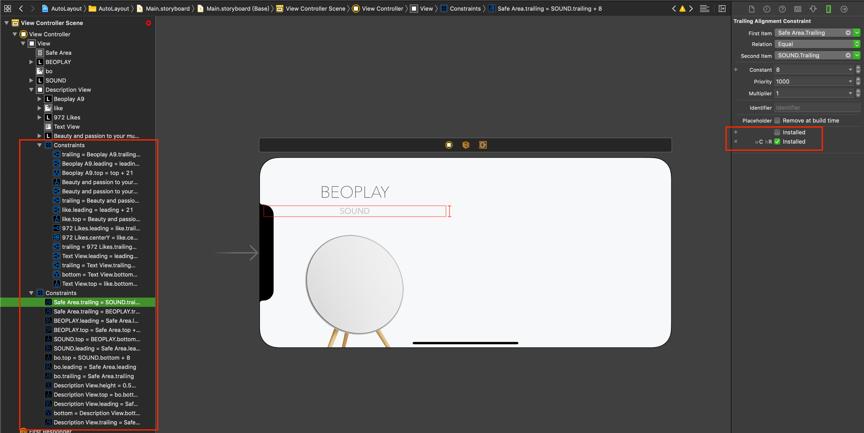Click the Safe Area outline icon
This screenshot has height=433, width=864.
point(40,52)
